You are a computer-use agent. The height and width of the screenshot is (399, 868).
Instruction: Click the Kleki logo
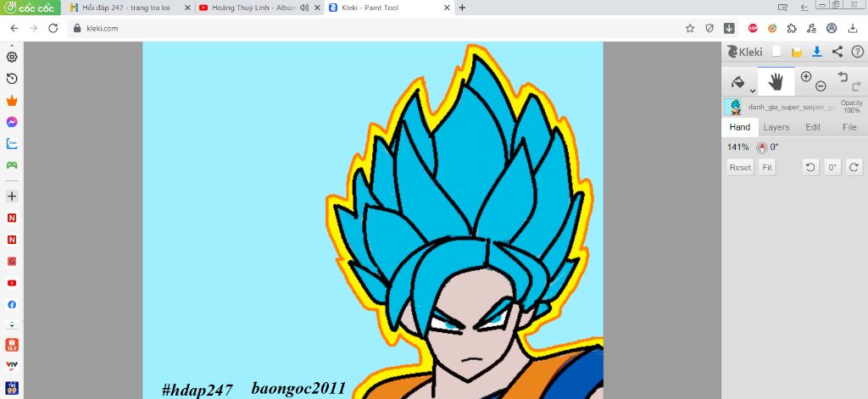pos(744,52)
